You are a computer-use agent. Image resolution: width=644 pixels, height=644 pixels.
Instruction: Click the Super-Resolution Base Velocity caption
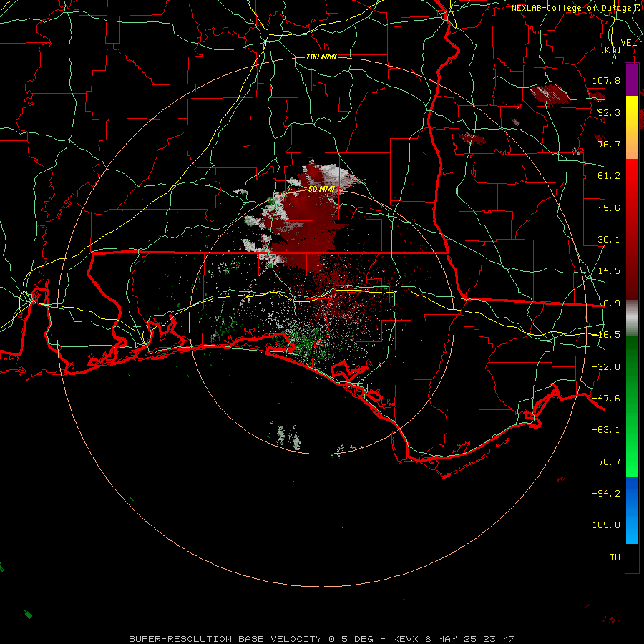pos(321,639)
